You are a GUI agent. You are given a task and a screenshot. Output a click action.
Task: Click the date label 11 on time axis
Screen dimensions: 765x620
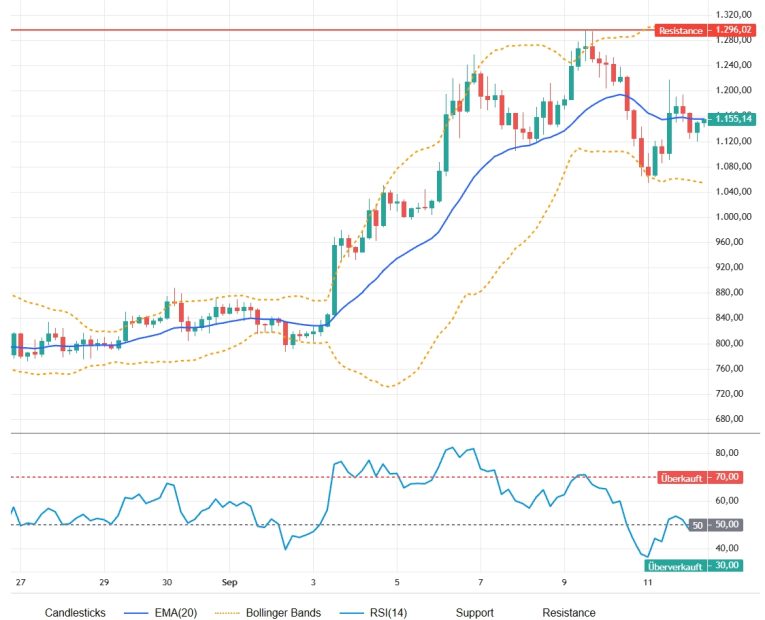[x=647, y=582]
